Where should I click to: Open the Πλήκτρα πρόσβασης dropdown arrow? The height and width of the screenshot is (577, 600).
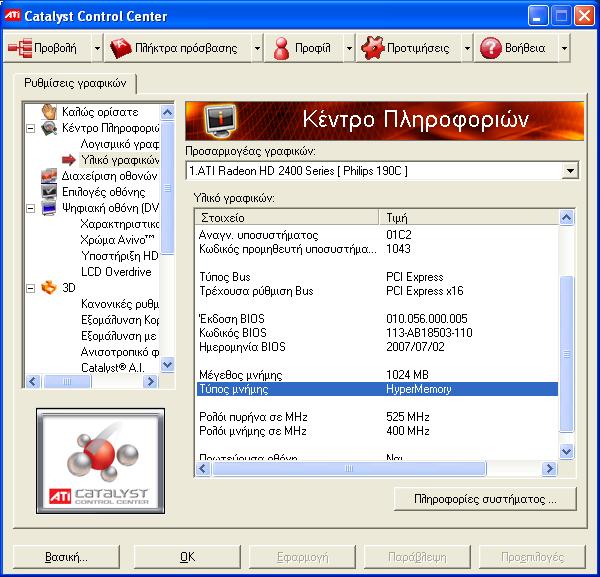click(257, 48)
